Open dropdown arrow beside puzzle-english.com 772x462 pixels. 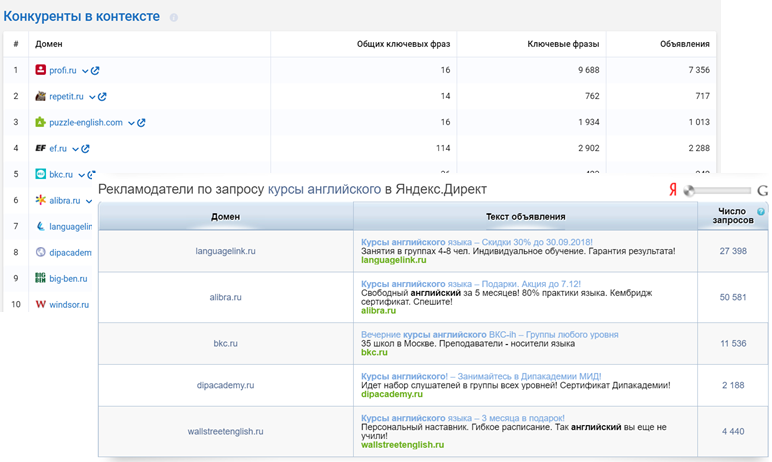(131, 123)
